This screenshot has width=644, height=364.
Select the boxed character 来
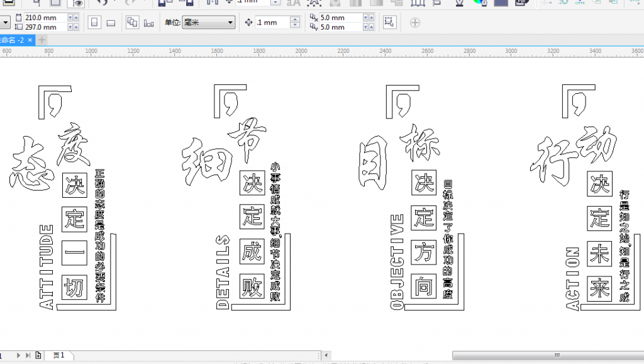[599, 288]
